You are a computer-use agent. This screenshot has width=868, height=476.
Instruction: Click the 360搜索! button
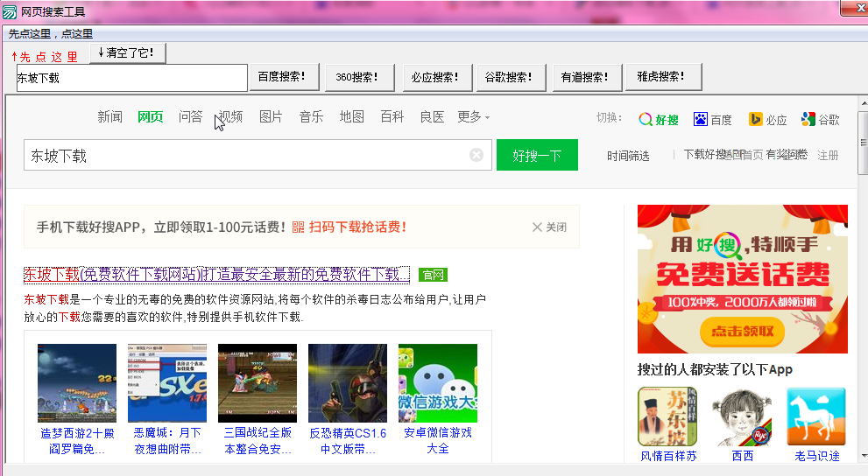point(360,77)
